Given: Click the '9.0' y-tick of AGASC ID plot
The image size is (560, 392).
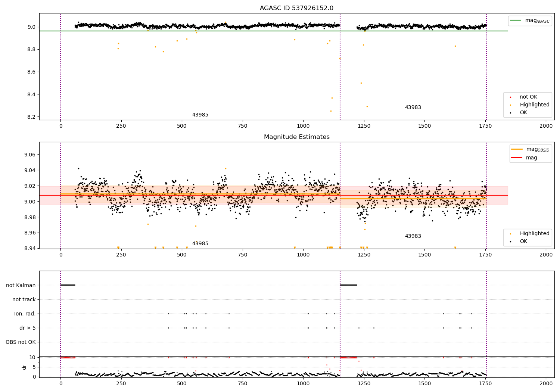Looking at the screenshot, I should 31,27.
